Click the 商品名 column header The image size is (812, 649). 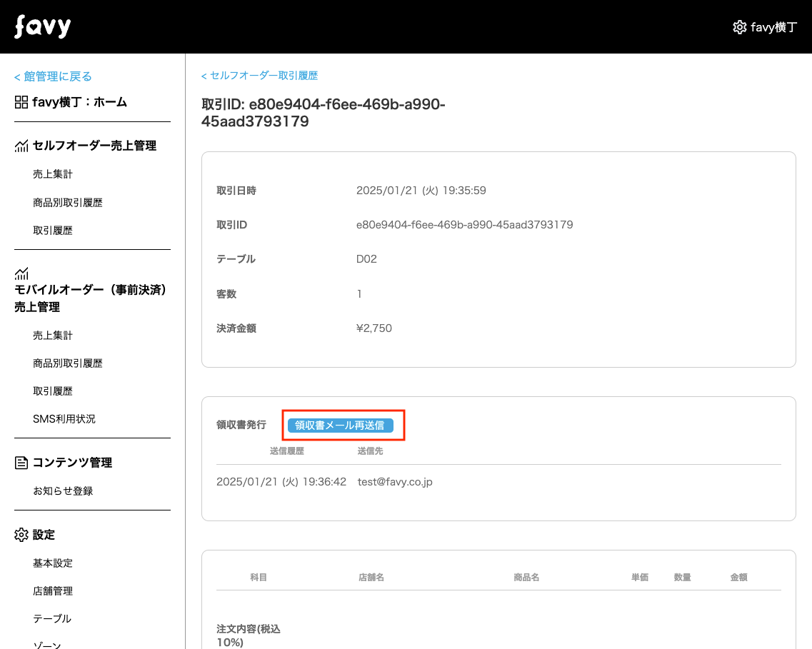[x=526, y=577]
